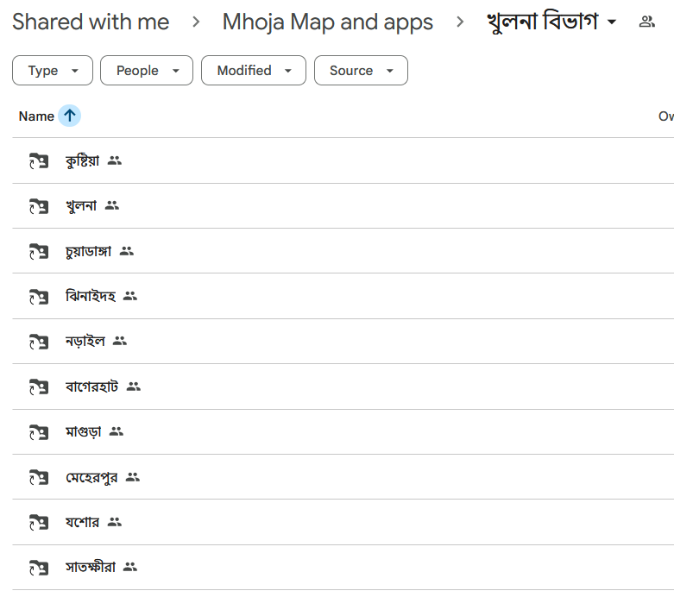Click the shared people icon beside চুয়াডাঙ্গা
Image resolution: width=674 pixels, height=616 pixels.
126,251
